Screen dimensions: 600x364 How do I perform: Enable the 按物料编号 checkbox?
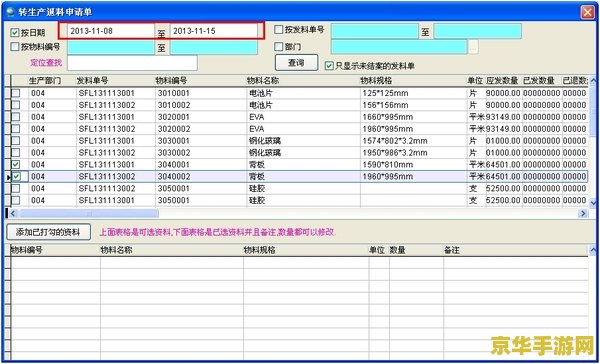tap(15, 47)
